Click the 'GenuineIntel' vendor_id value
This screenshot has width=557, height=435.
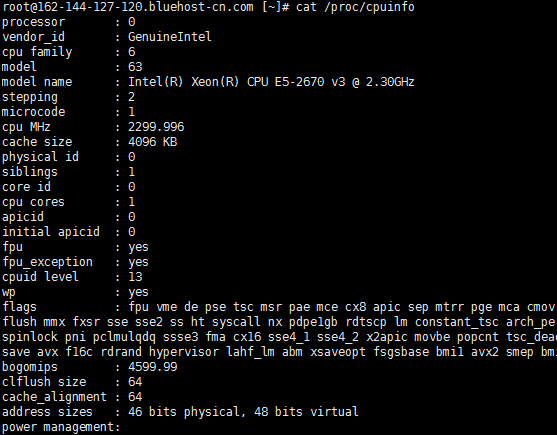tap(169, 37)
